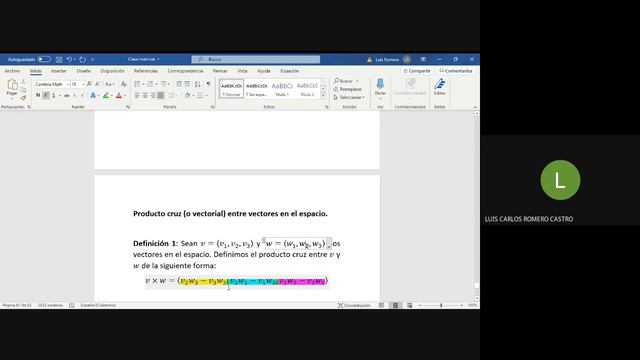This screenshot has height=360, width=640.
Task: Open the Referencias tab
Action: [146, 71]
